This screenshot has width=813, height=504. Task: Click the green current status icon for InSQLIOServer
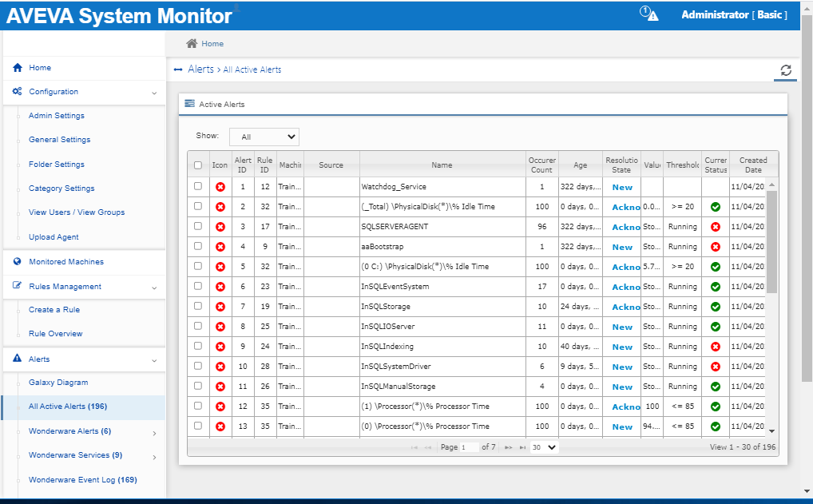(x=716, y=327)
